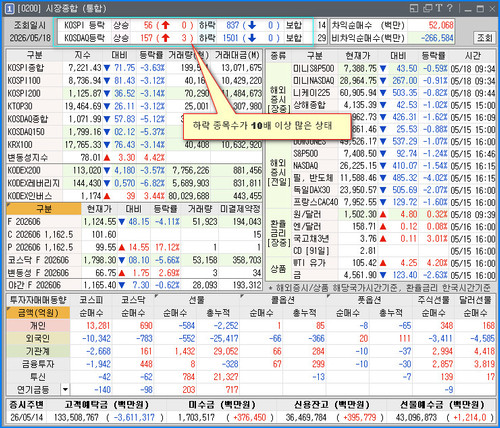This screenshot has height=428, width=500.
Task: Click the P 202606 1,162.5 put option row
Action: coord(134,247)
